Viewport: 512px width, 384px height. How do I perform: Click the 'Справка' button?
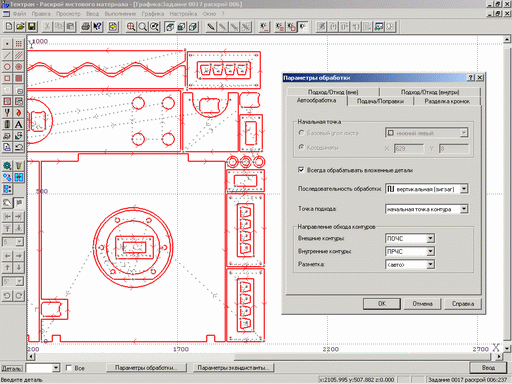pyautogui.click(x=463, y=303)
